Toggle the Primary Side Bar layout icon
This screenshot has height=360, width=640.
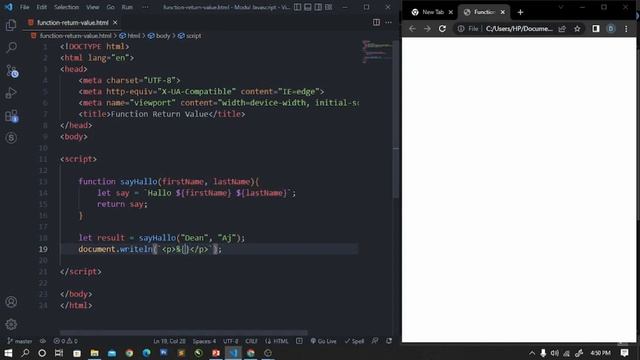[297, 7]
